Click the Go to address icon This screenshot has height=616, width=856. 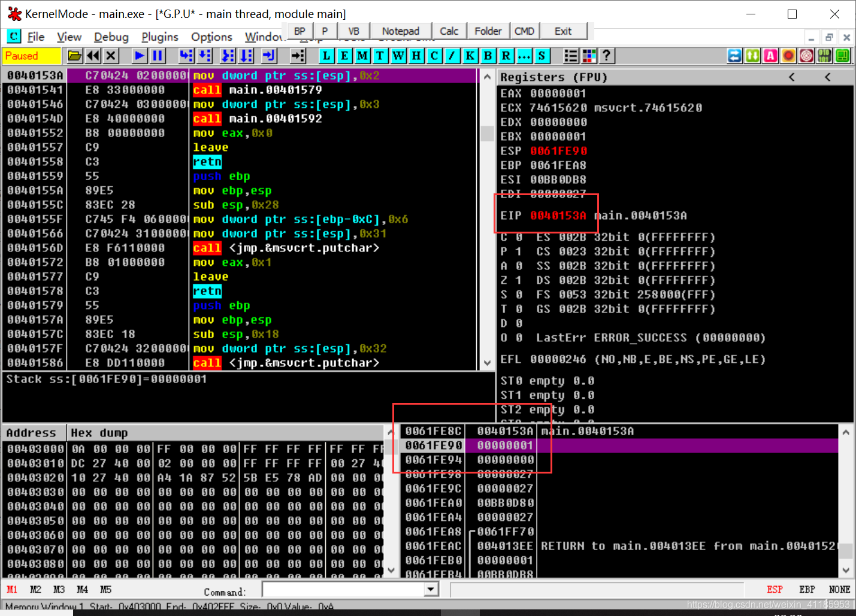298,56
